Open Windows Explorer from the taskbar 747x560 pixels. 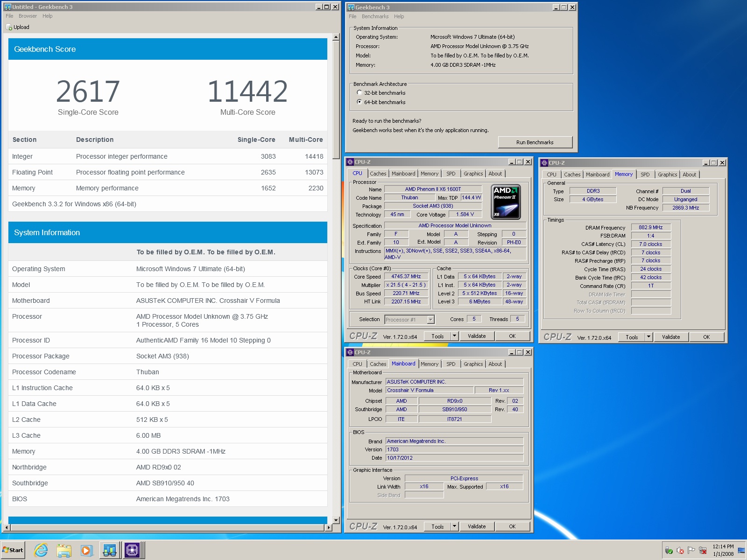(63, 550)
